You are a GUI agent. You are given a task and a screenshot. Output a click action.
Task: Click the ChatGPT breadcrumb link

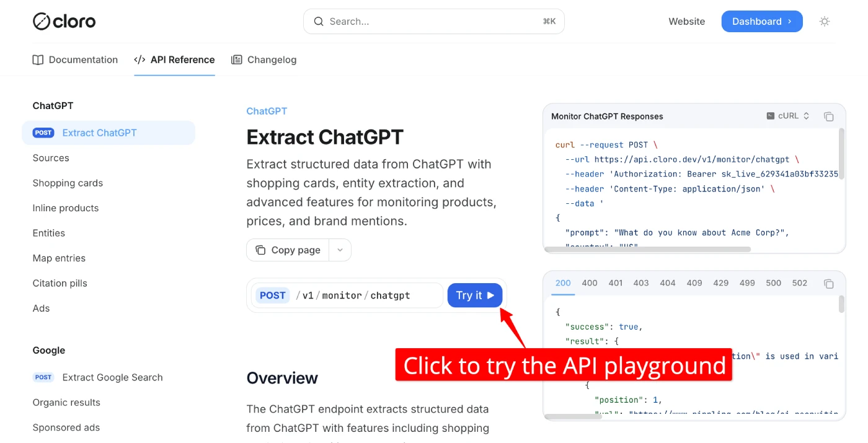pyautogui.click(x=267, y=111)
